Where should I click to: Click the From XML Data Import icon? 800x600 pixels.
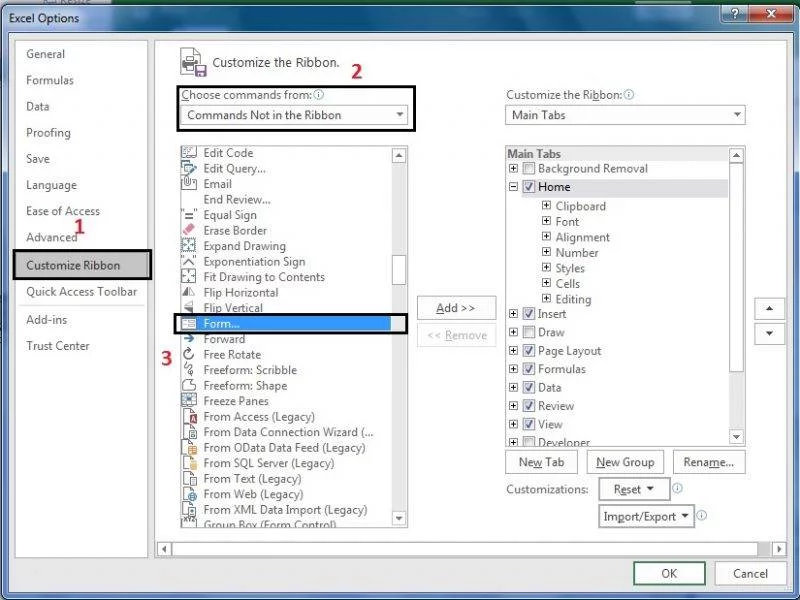[190, 510]
